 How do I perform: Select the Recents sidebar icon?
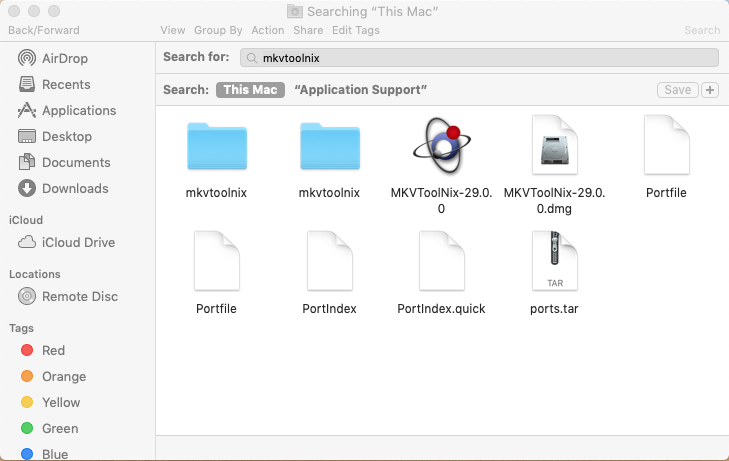27,84
